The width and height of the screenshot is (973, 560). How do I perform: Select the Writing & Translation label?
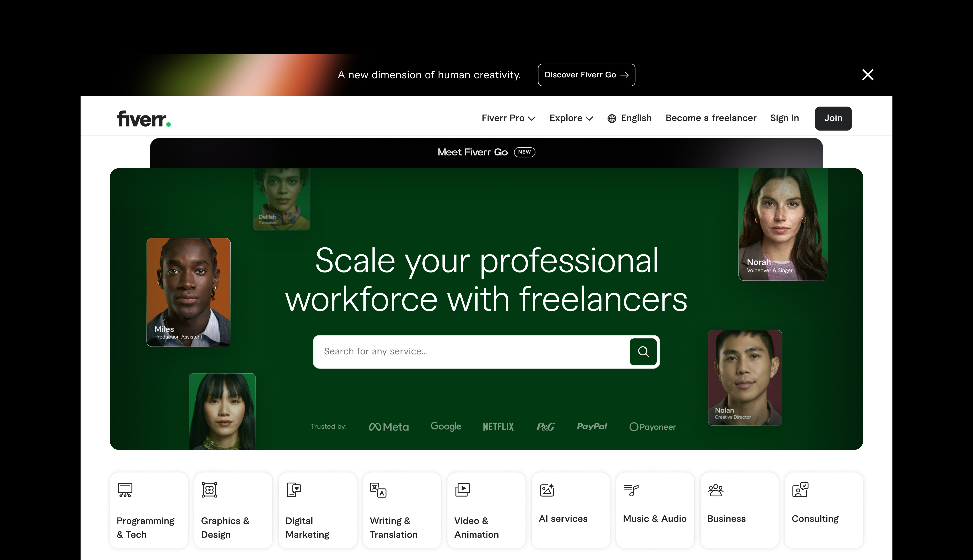[x=393, y=528]
